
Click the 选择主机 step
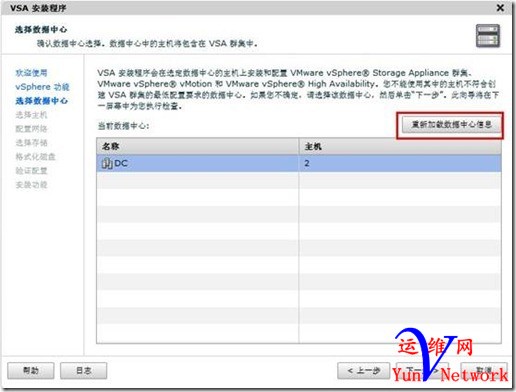click(x=31, y=115)
